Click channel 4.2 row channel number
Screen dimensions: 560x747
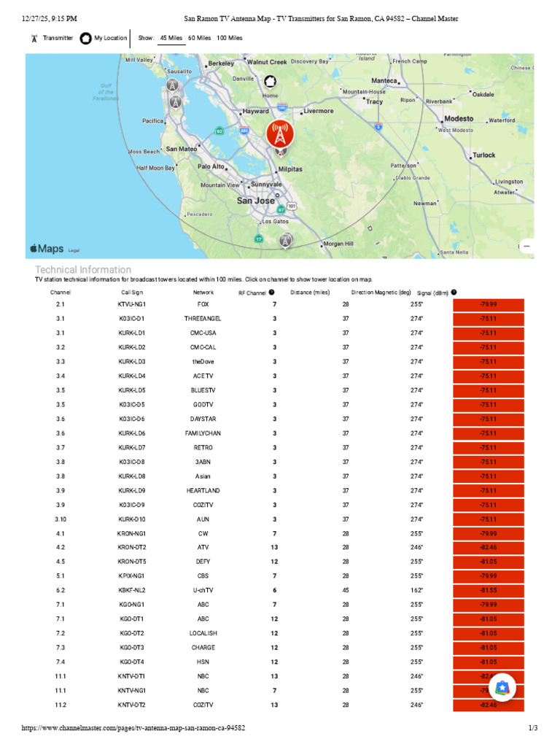tap(61, 547)
